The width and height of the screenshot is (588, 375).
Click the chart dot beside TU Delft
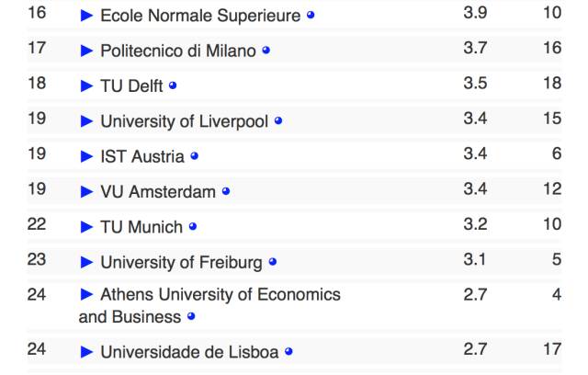coord(173,85)
